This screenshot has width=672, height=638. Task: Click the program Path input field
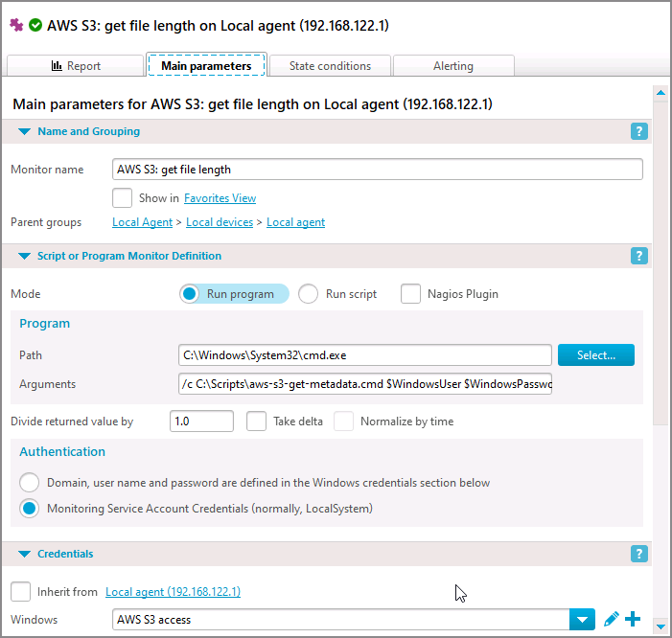364,355
